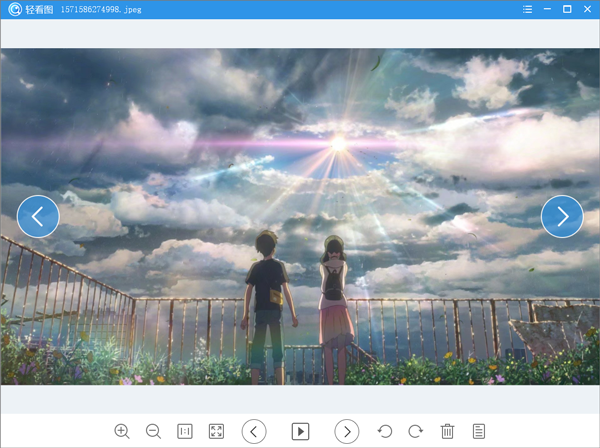Enter fullscreen view with expand icon

(x=216, y=431)
